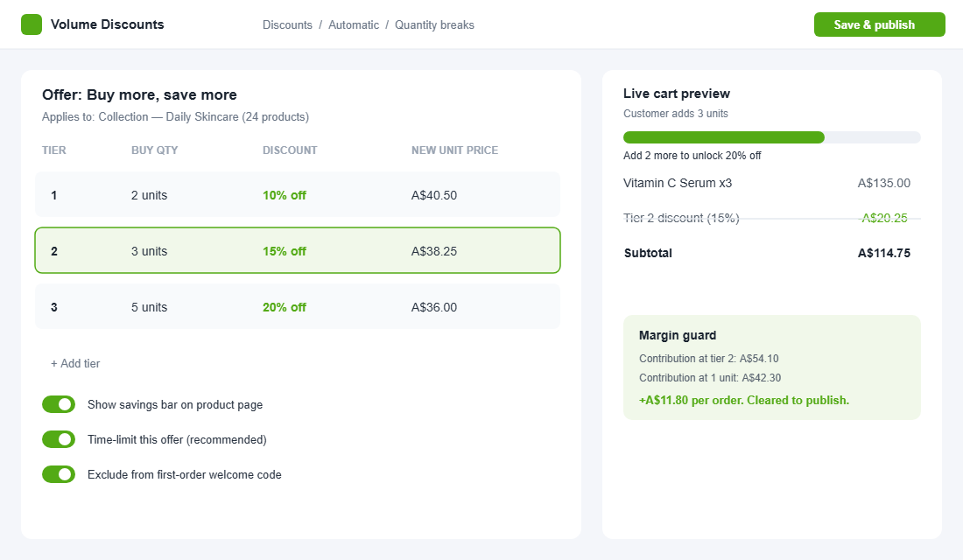Click 'Add 2 more to unlock 20% off'
963x560 pixels.
pyautogui.click(x=692, y=156)
